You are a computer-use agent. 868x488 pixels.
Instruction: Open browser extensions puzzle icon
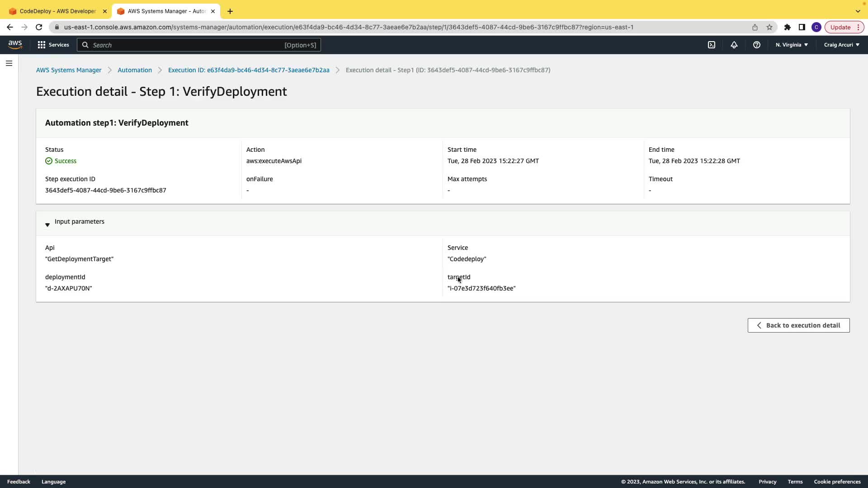[x=788, y=27]
